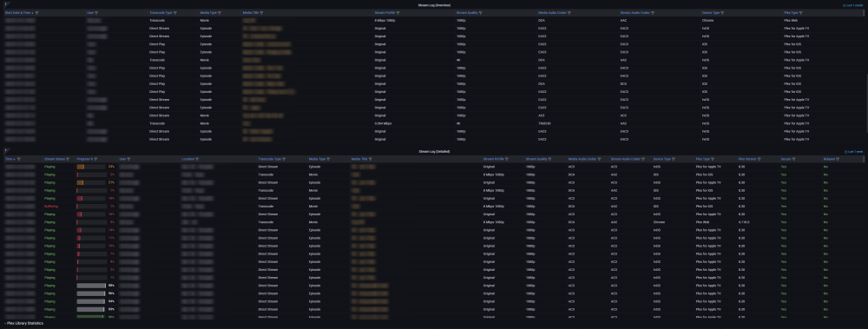Viewport: 868px width, 329px height.
Task: Select the Chrome device type cell in Overview log
Action: tap(707, 20)
